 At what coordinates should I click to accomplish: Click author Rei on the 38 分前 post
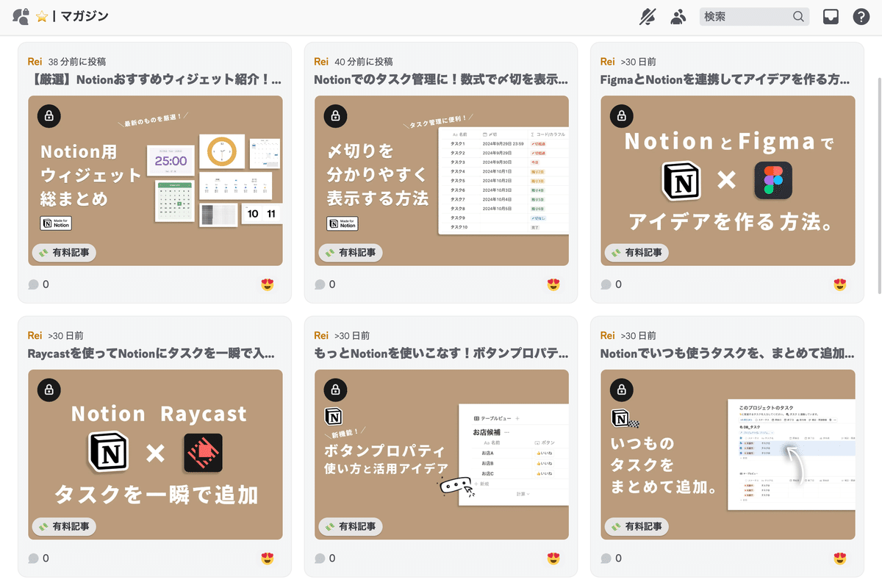tap(35, 62)
